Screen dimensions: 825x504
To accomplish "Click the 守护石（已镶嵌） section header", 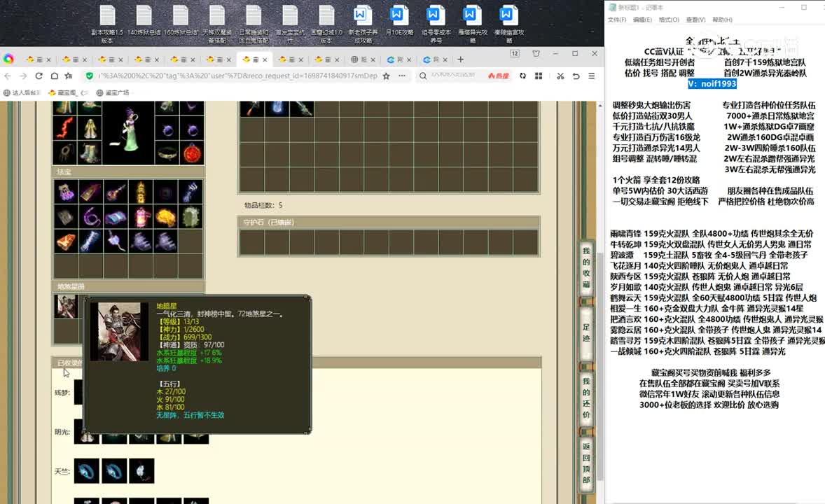I will [389, 222].
